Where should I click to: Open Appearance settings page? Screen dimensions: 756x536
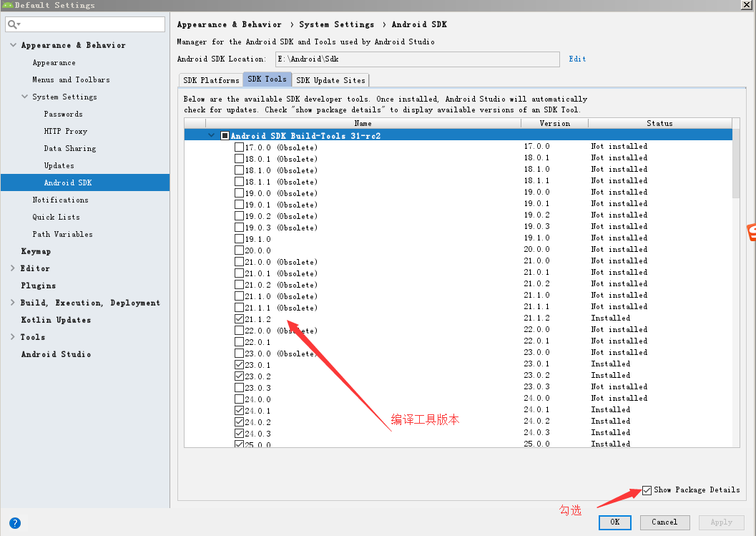coord(54,63)
